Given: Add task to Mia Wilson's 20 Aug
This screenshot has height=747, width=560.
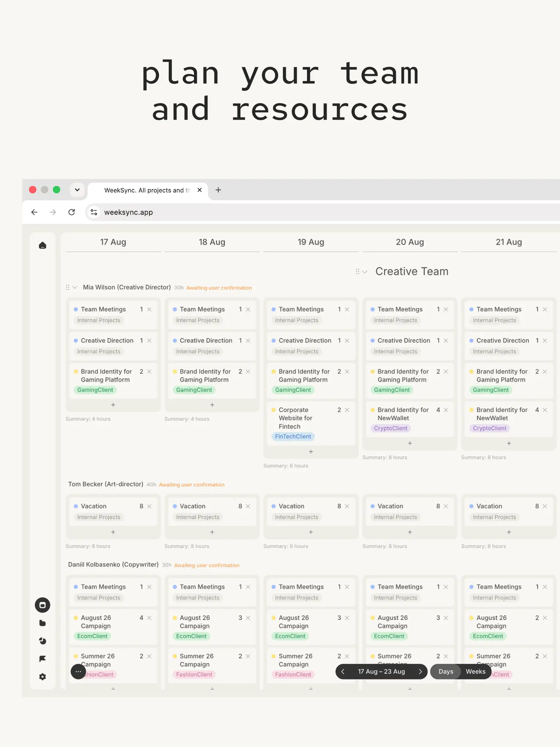Looking at the screenshot, I should pyautogui.click(x=410, y=443).
